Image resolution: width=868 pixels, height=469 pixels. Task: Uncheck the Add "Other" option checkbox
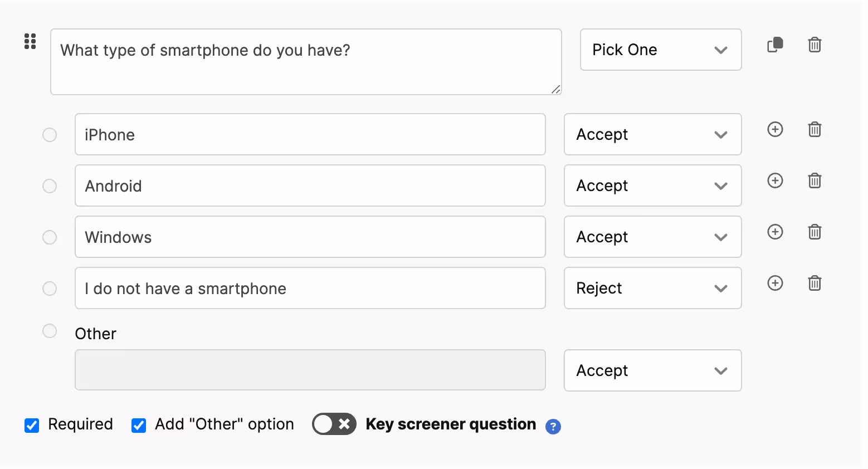139,426
